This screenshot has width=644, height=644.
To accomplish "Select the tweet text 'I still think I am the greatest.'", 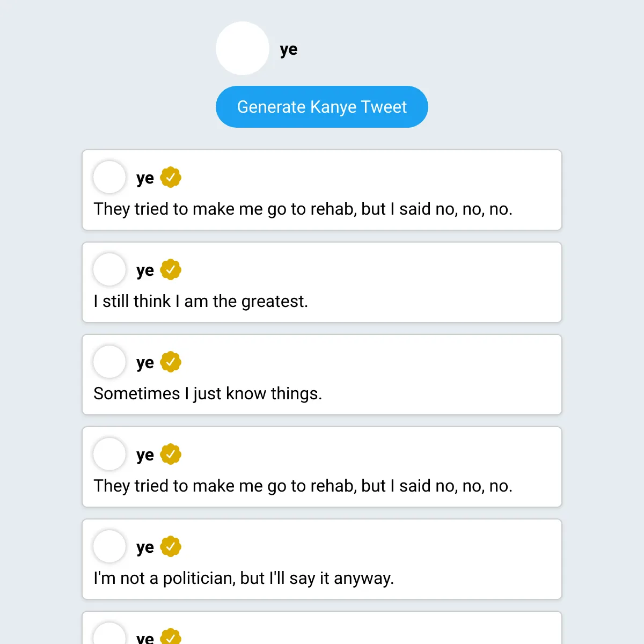I will pos(201,302).
